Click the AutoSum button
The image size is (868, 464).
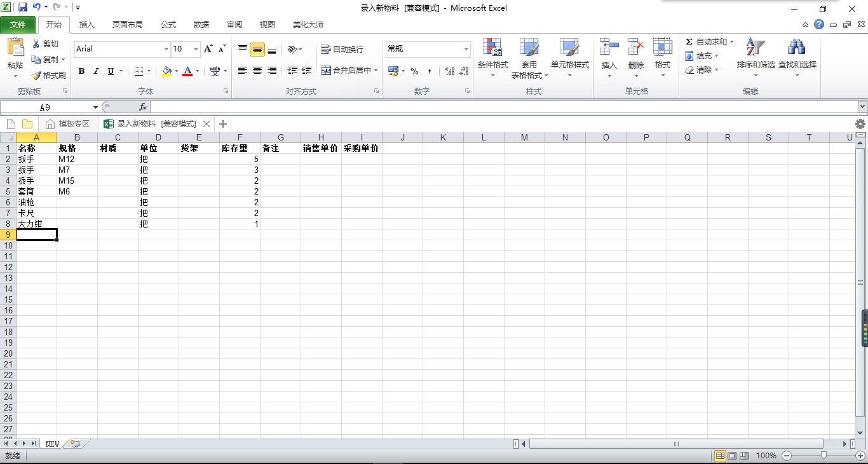click(x=706, y=41)
